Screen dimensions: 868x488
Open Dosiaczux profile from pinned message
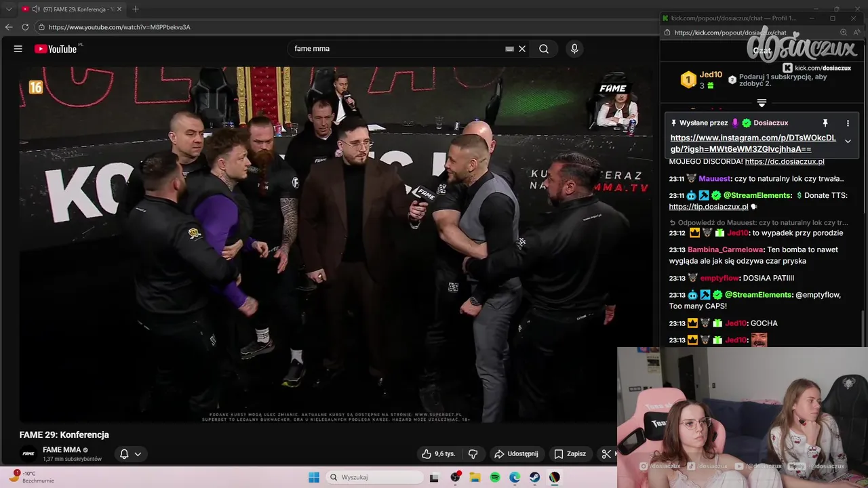[x=770, y=123]
